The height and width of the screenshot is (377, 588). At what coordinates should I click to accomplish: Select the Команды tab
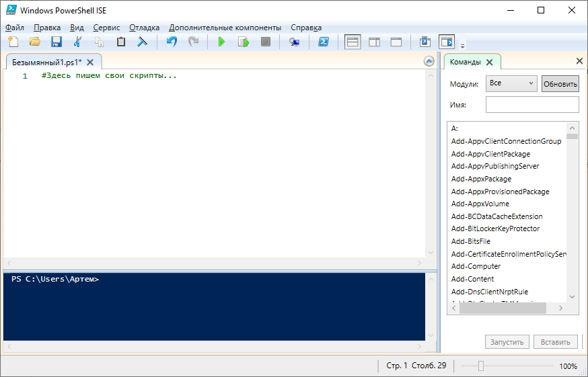coord(465,62)
